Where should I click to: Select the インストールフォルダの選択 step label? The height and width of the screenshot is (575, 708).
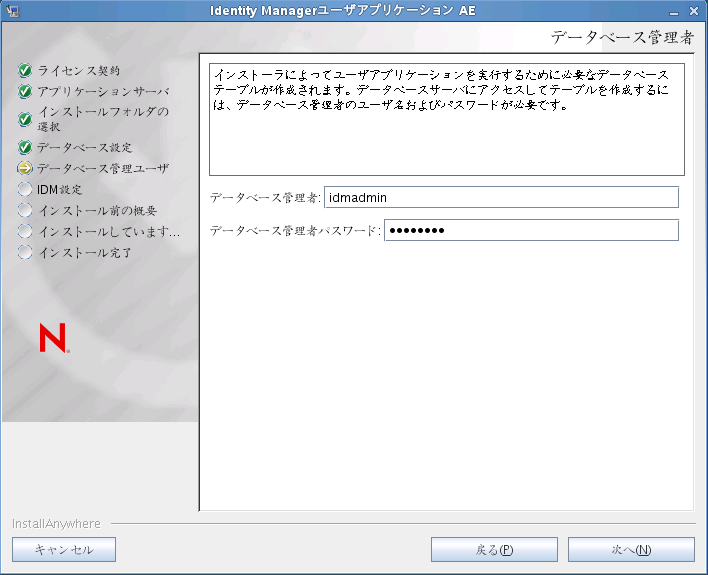click(103, 119)
